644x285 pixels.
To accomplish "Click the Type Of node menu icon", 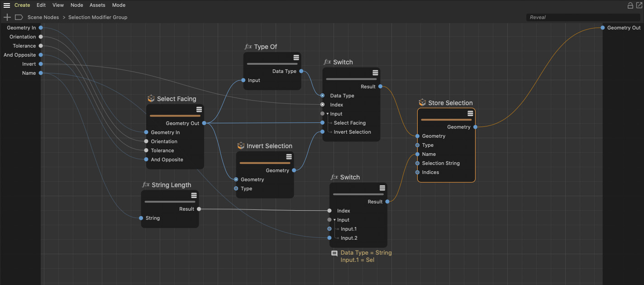I will click(x=296, y=58).
